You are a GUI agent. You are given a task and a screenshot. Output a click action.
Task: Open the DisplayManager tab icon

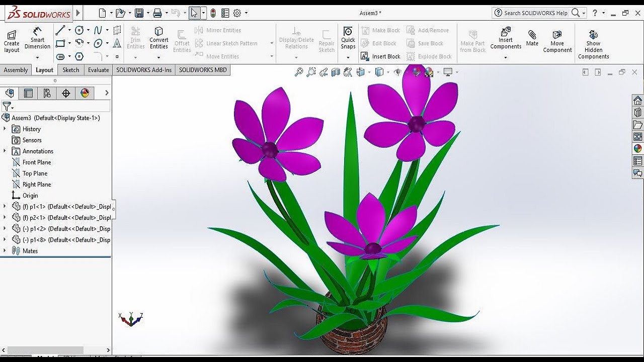click(x=85, y=93)
